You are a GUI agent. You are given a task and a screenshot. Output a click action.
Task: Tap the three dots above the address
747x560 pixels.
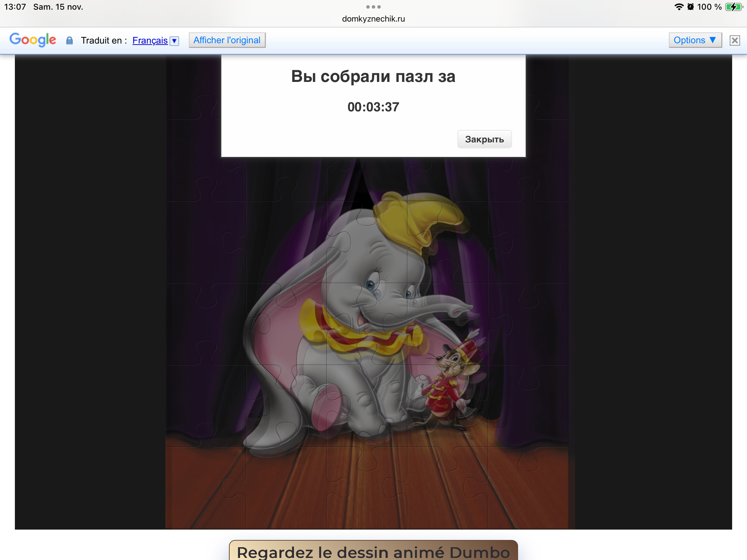(373, 7)
